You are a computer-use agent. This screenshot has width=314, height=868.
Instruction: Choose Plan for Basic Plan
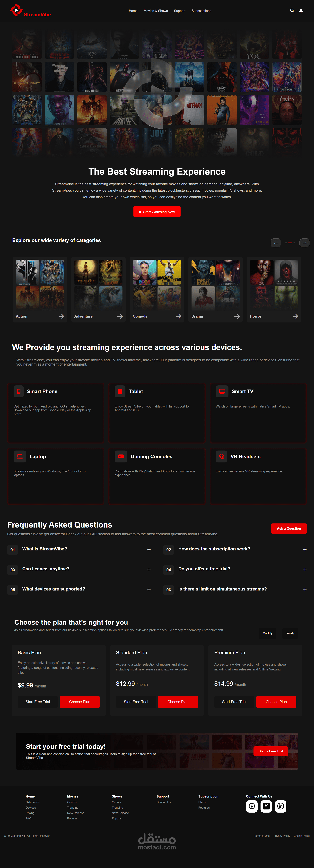(79, 702)
